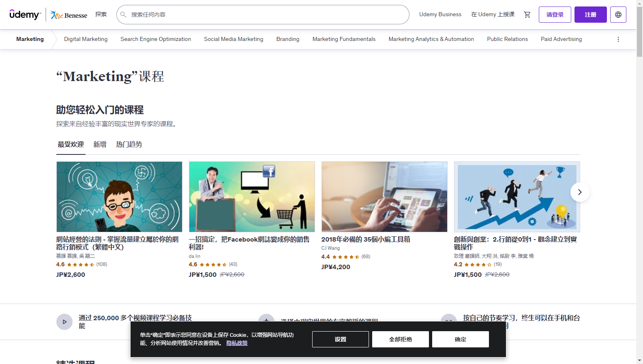
Task: Click the Benesse logo
Action: (69, 15)
